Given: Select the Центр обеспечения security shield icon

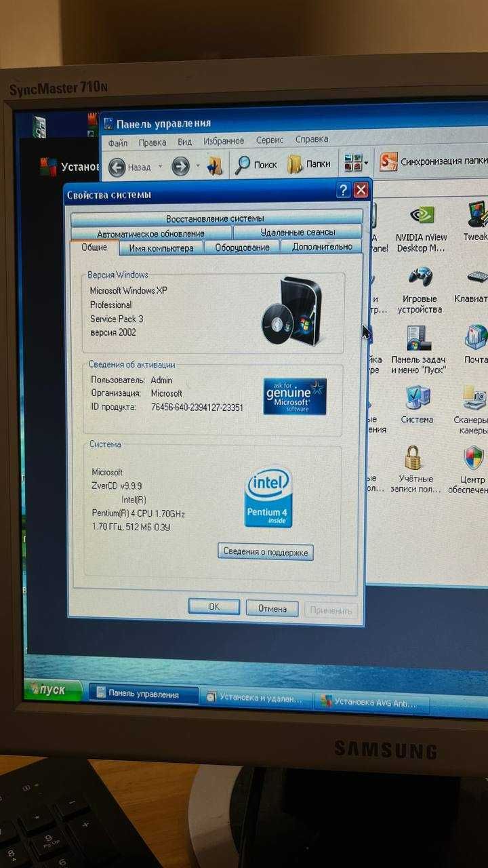Looking at the screenshot, I should point(470,468).
